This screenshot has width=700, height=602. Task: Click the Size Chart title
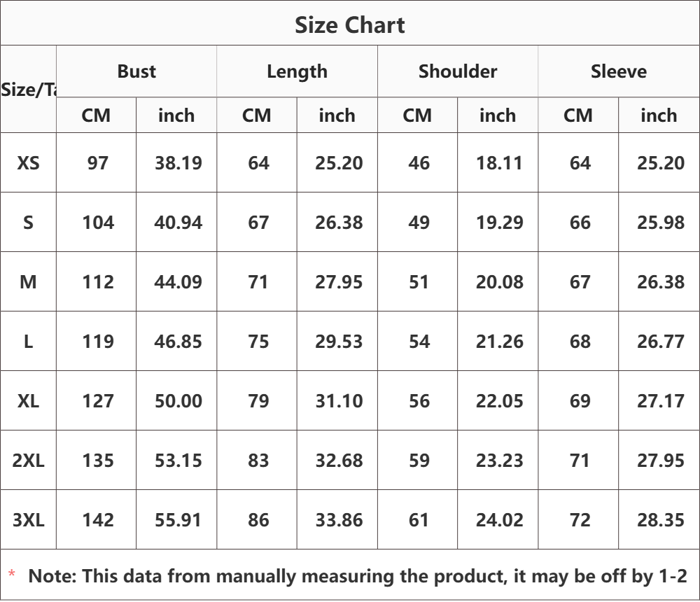(x=349, y=25)
